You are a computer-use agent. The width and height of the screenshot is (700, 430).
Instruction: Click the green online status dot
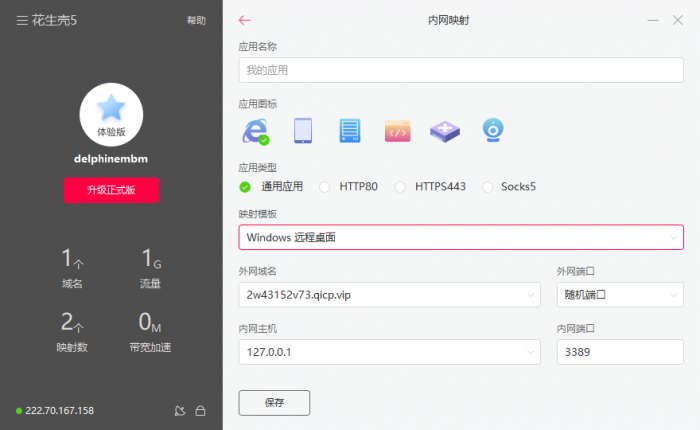[x=19, y=411]
